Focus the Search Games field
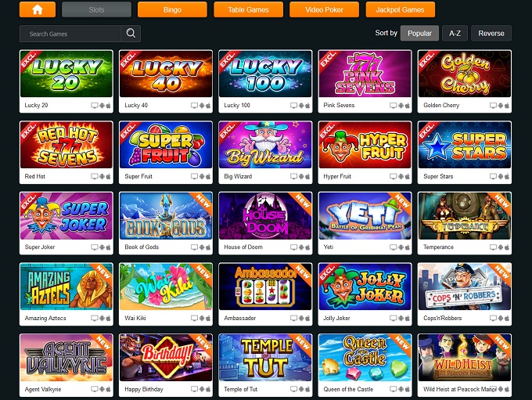This screenshot has height=400, width=532. (70, 34)
